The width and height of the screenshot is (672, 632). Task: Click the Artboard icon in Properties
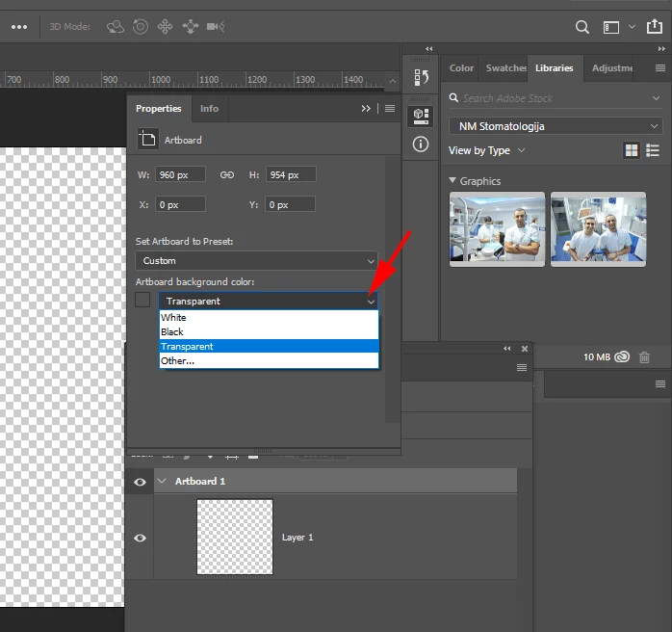click(147, 140)
